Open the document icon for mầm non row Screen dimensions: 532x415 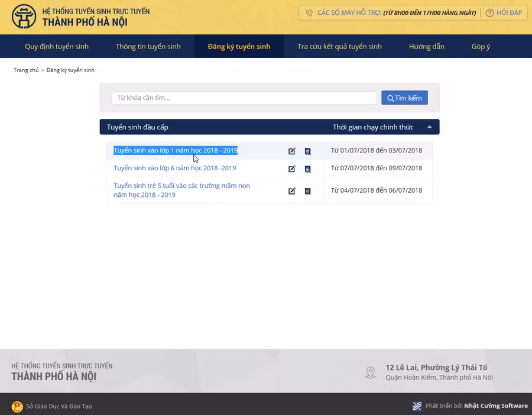coord(307,191)
